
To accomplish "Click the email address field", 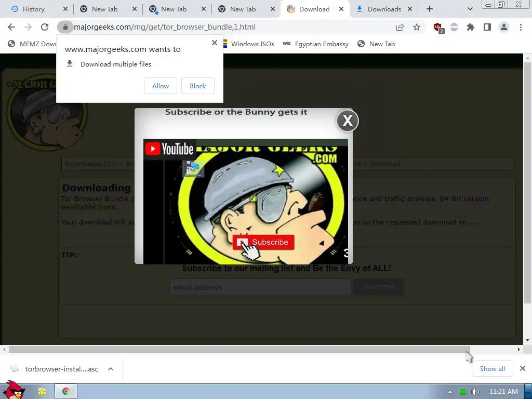I will 260,287.
